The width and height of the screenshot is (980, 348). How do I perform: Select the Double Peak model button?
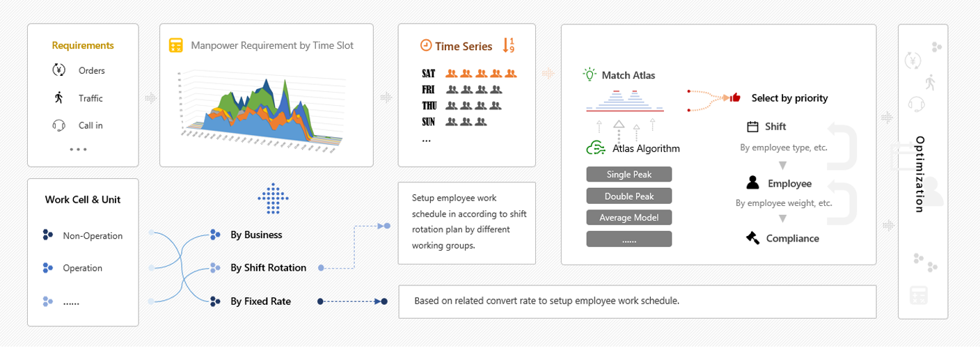(629, 196)
